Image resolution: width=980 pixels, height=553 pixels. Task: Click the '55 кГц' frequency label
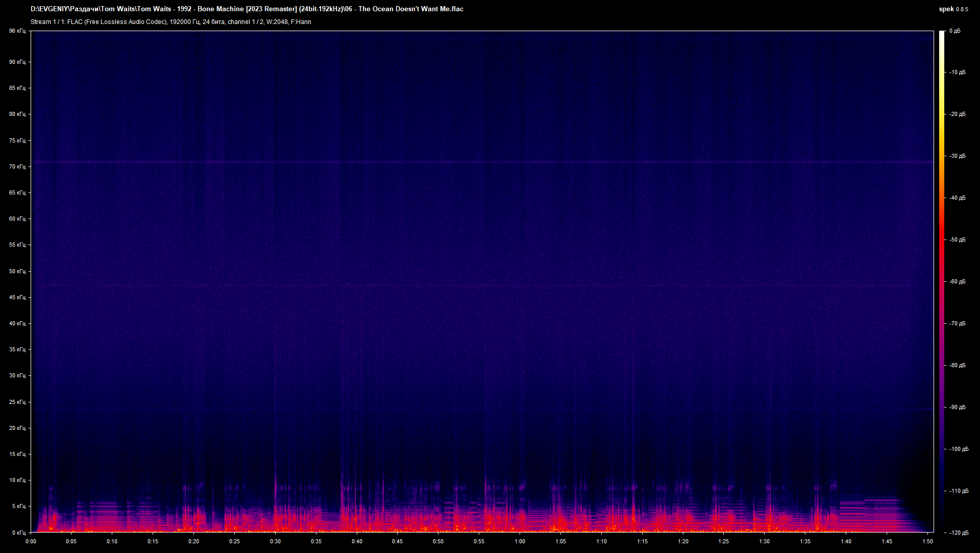click(x=17, y=245)
